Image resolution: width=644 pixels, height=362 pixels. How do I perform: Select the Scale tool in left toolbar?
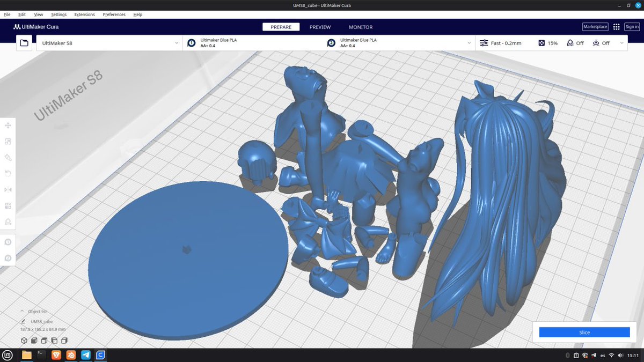coord(8,142)
